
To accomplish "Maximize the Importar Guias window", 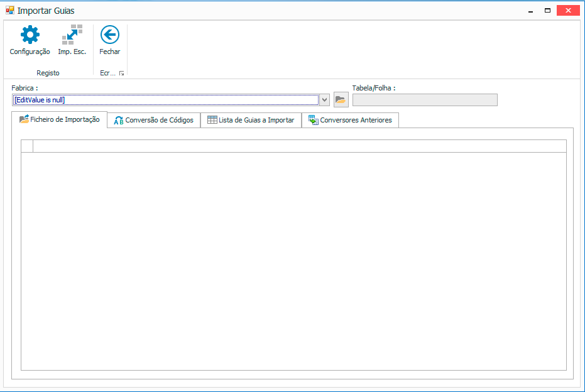I will (547, 11).
